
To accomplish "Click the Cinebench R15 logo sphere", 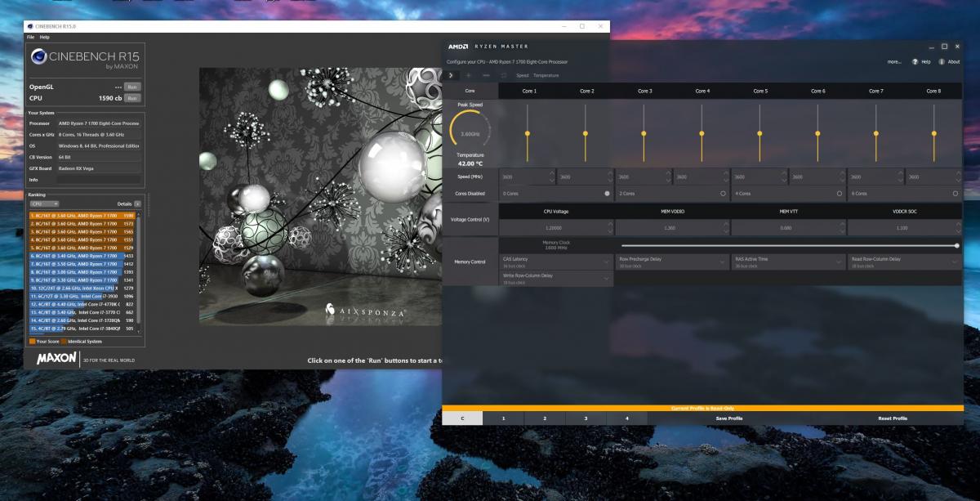I will pyautogui.click(x=39, y=56).
